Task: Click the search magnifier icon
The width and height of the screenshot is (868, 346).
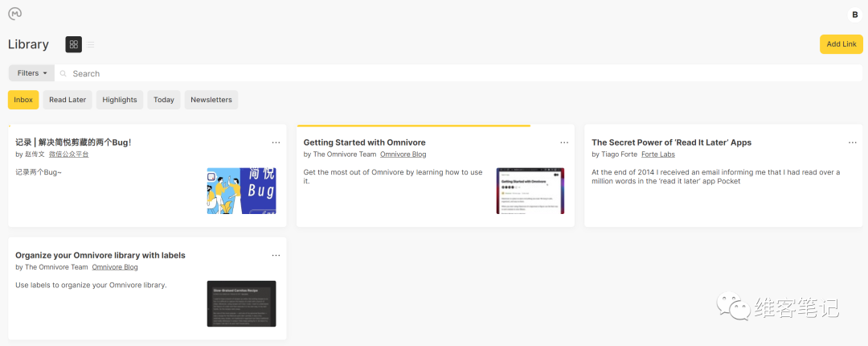Action: (x=63, y=73)
